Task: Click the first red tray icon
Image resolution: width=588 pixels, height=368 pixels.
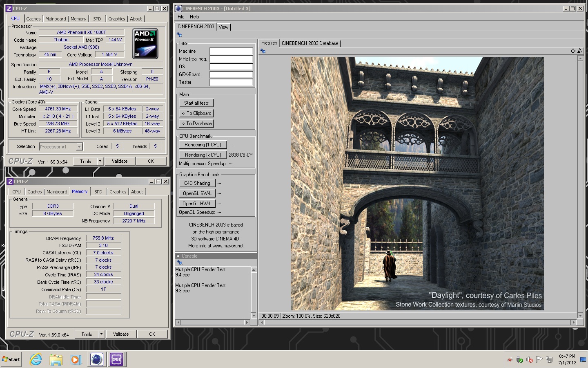Action: tap(510, 360)
